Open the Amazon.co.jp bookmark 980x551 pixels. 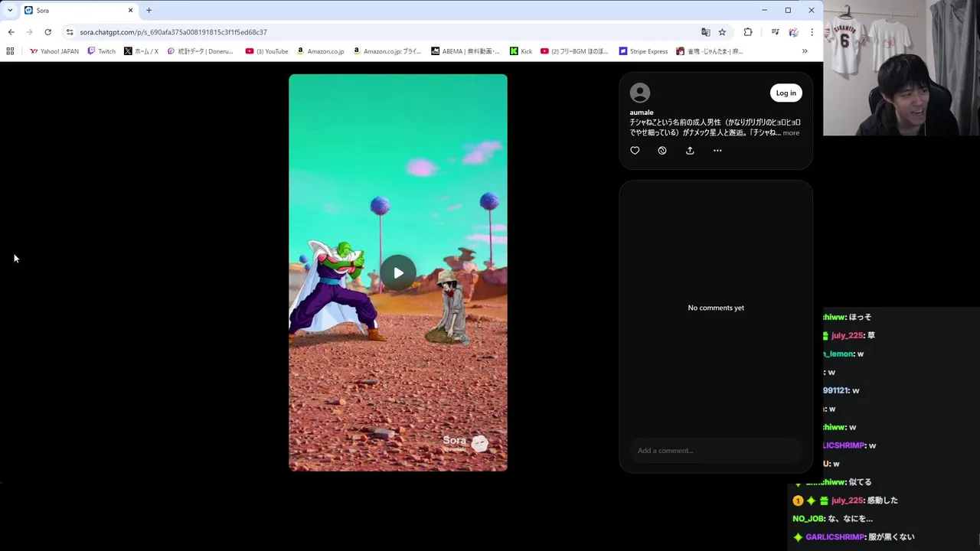click(320, 51)
